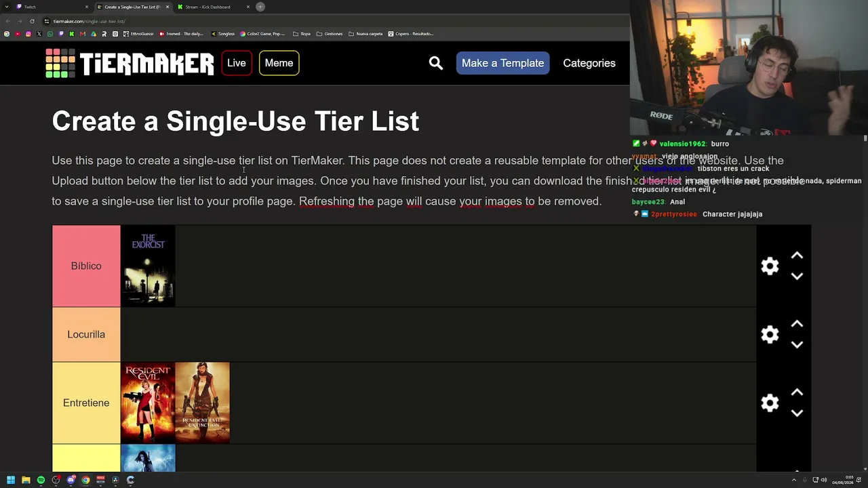868x488 pixels.
Task: Open the Gestiones bookmarks folder
Action: pyautogui.click(x=330, y=34)
